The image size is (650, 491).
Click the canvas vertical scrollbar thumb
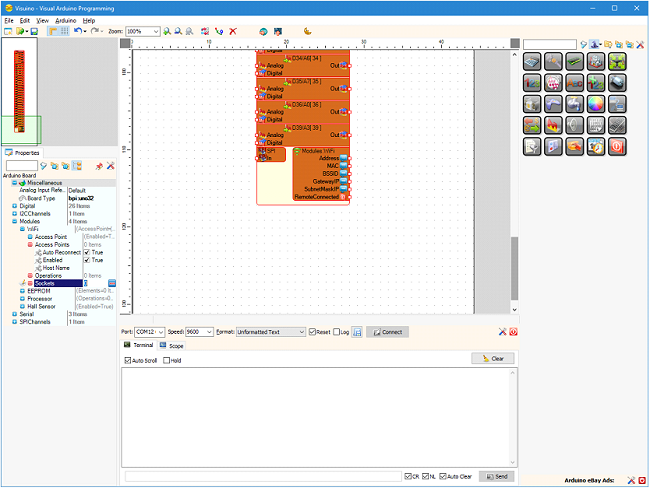[514, 268]
